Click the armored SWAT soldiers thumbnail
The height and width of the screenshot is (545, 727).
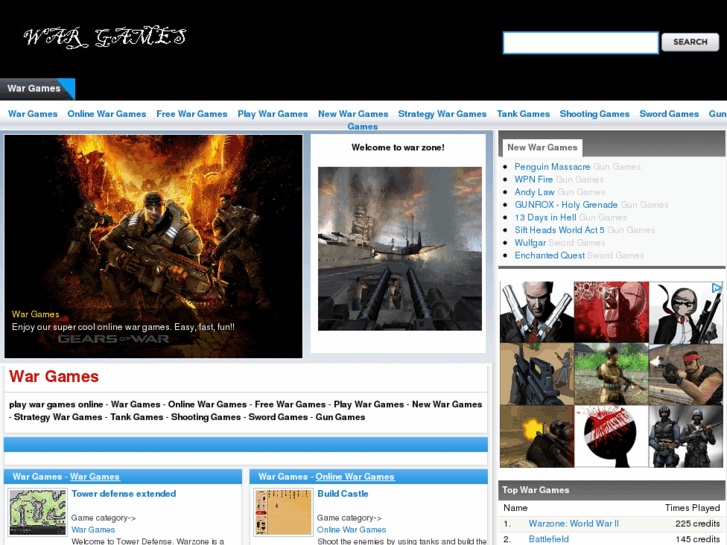pyautogui.click(x=685, y=436)
